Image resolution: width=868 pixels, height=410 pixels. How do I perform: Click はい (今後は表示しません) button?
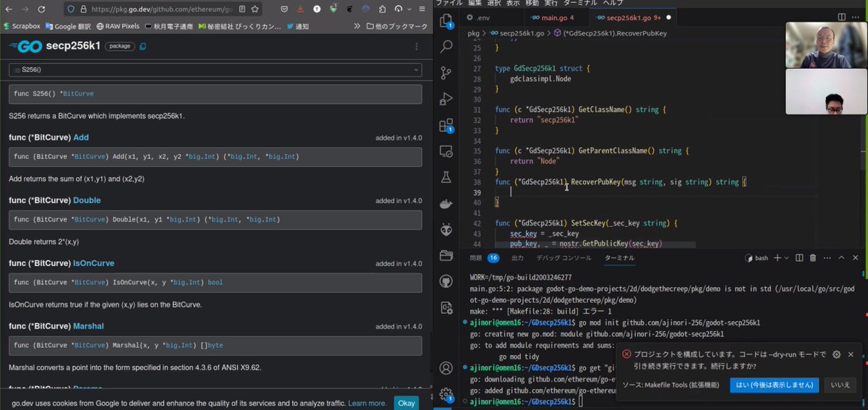[x=774, y=385]
